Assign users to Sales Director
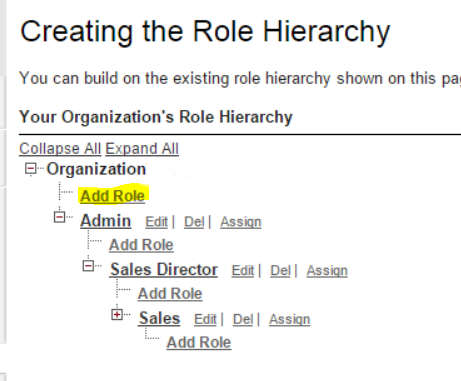Viewport: 461px width, 381px height. [327, 271]
